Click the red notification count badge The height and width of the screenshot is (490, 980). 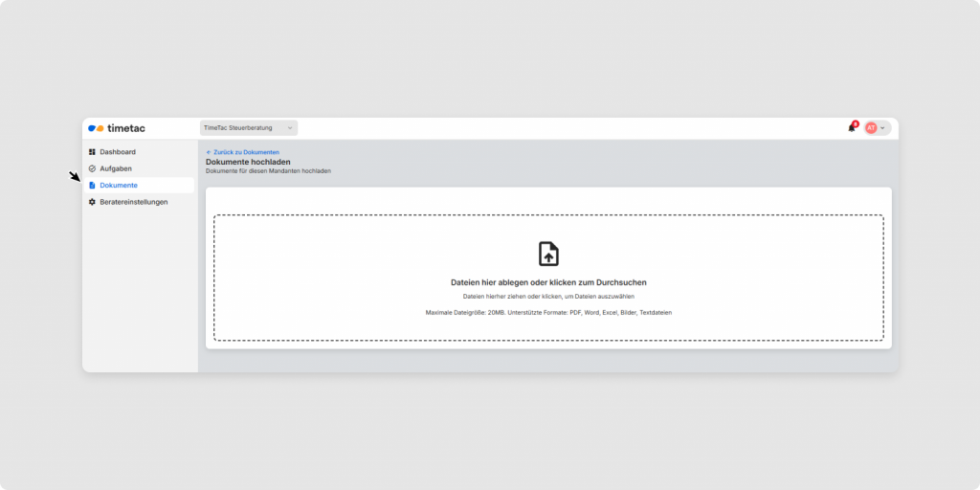[855, 123]
